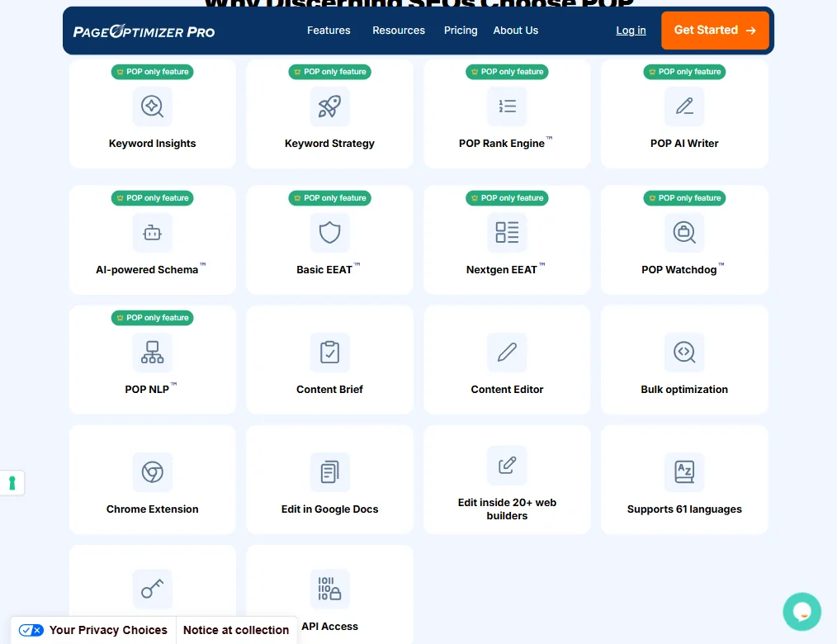Screen dimensions: 837x644
Task: Click the key icon in the bottom card
Action: 152,589
